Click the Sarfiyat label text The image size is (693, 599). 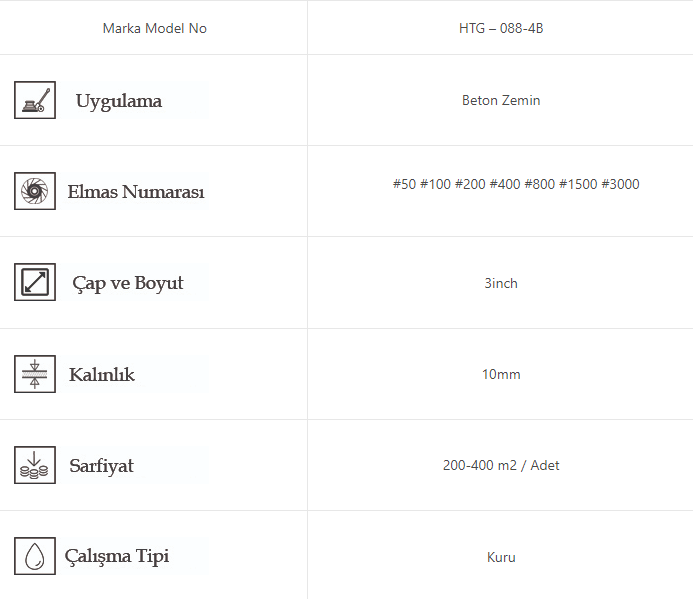click(x=101, y=466)
